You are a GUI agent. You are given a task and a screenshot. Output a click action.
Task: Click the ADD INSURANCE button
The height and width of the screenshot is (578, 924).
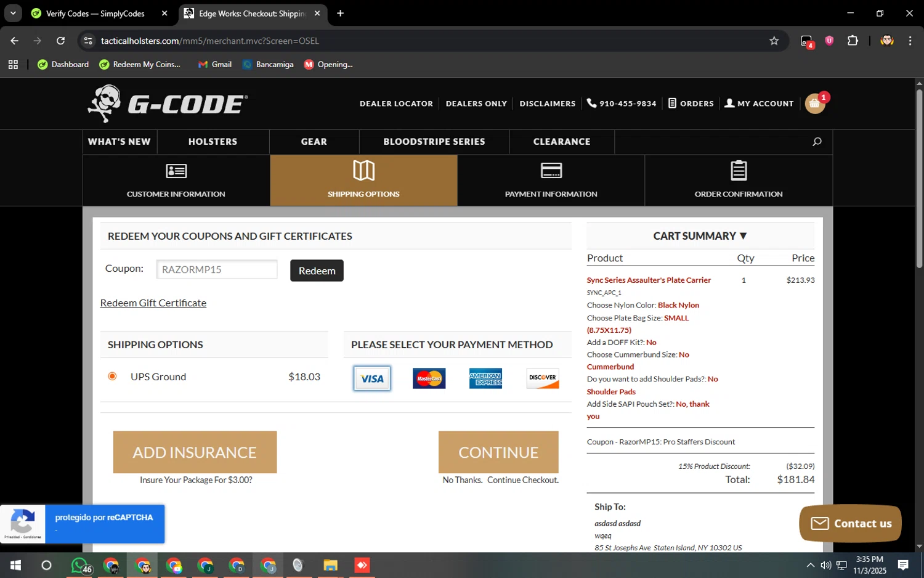pyautogui.click(x=195, y=452)
